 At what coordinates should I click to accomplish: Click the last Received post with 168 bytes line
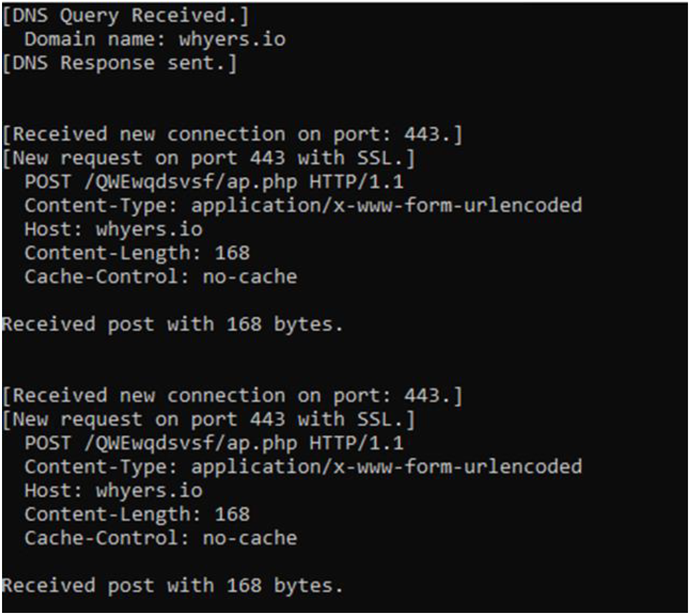(172, 586)
